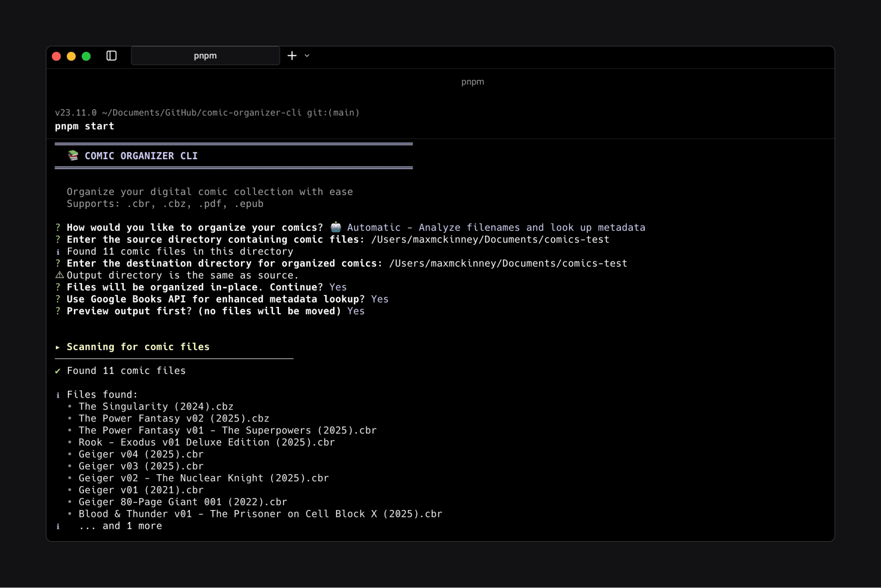Click the question mark before Preview output prompt
The height and width of the screenshot is (588, 881).
click(x=57, y=311)
